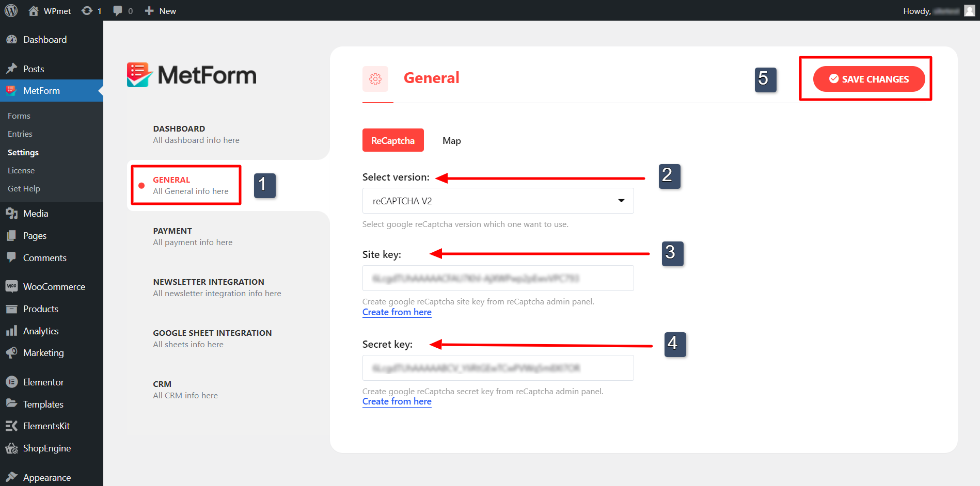
Task: Click the Appearance brush icon
Action: 11,478
